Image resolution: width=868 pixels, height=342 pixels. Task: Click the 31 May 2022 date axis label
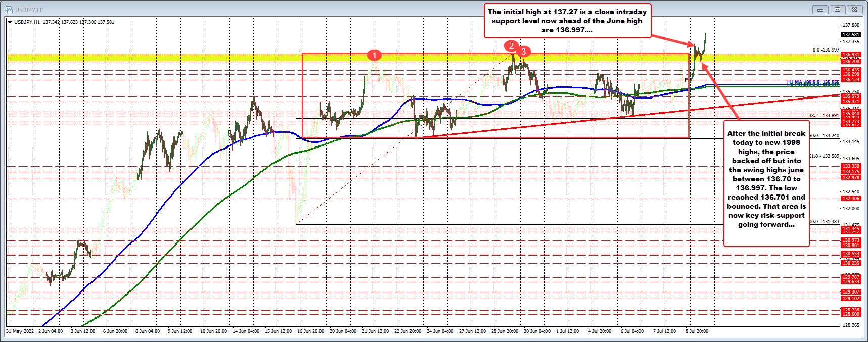click(x=20, y=332)
